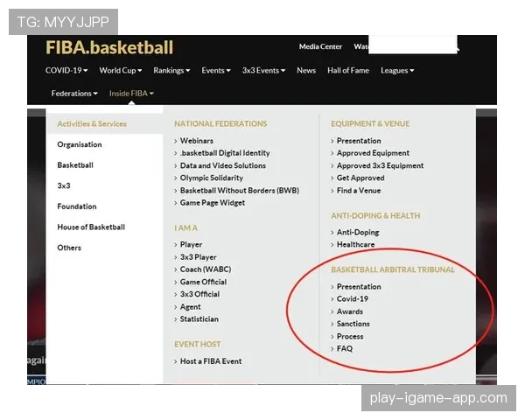Open the Webinars link
The width and height of the screenshot is (525, 420).
(x=197, y=141)
